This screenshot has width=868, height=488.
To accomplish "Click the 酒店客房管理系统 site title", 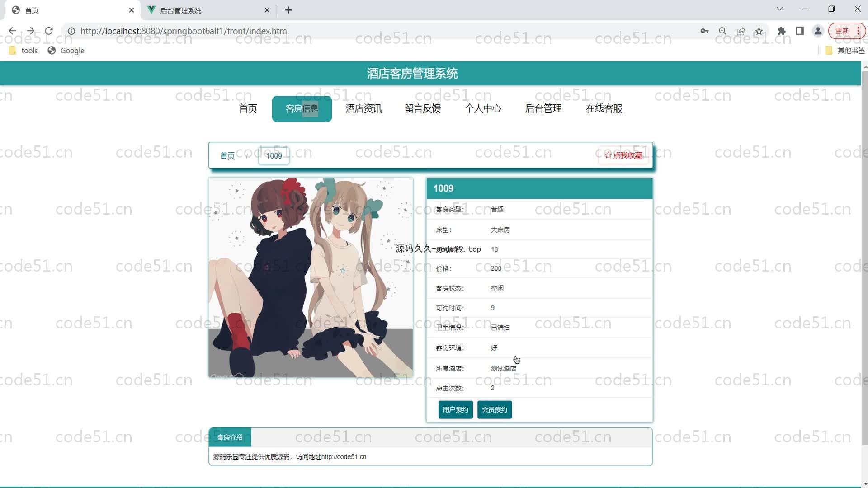I will click(412, 74).
